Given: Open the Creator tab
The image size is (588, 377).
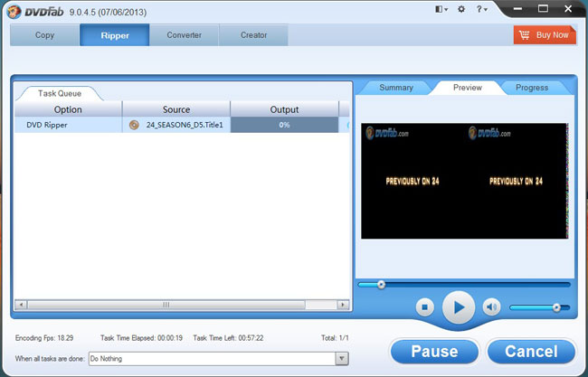Looking at the screenshot, I should pos(253,35).
